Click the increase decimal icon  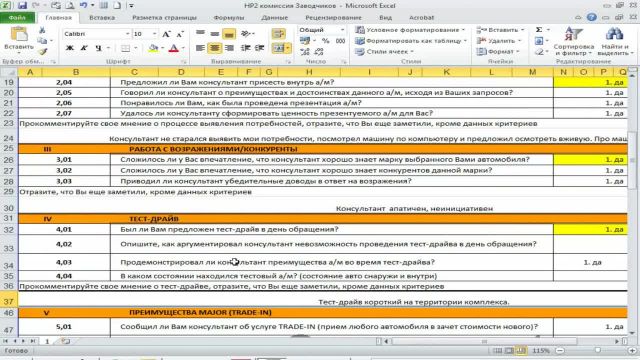click(x=305, y=51)
